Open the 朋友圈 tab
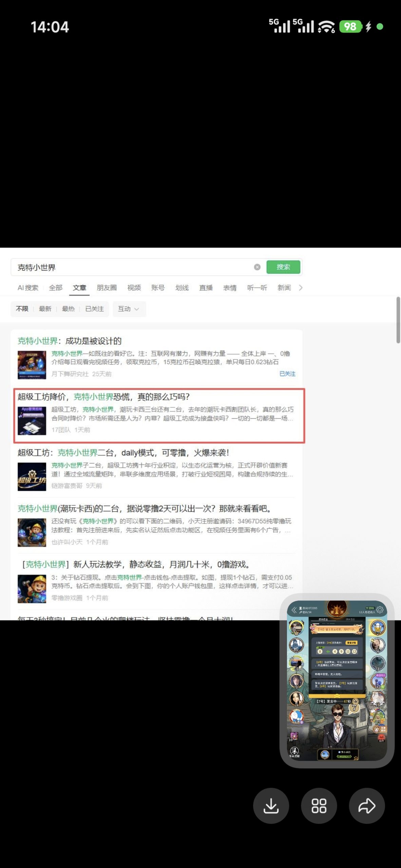The width and height of the screenshot is (401, 868). click(x=107, y=288)
